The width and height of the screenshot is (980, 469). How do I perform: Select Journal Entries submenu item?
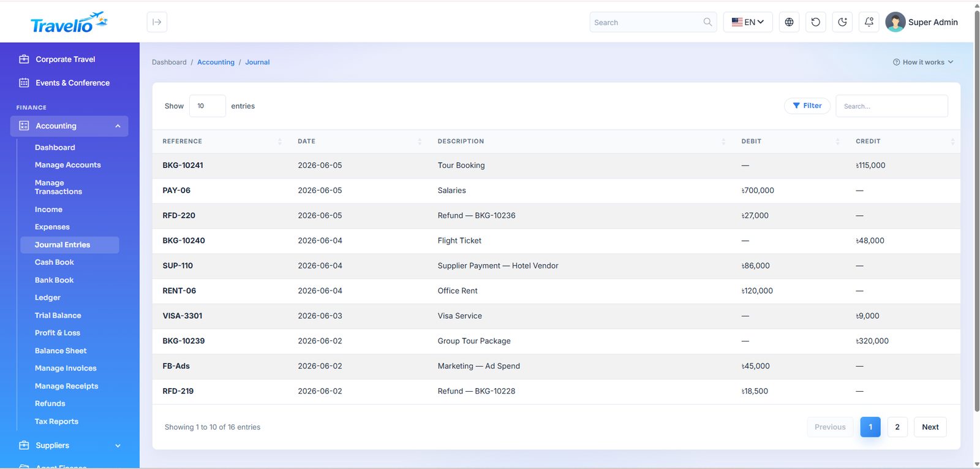(x=69, y=245)
